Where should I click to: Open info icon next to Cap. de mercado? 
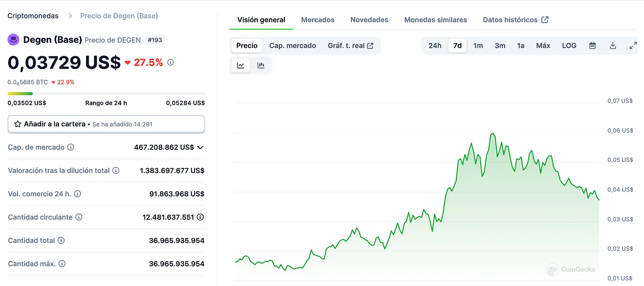pyautogui.click(x=71, y=148)
